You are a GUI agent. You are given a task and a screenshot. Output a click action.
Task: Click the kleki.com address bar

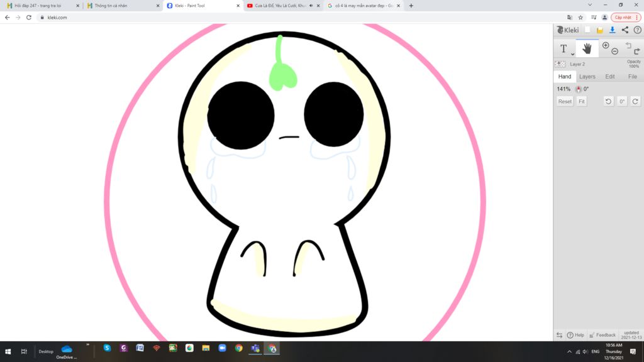pos(302,17)
